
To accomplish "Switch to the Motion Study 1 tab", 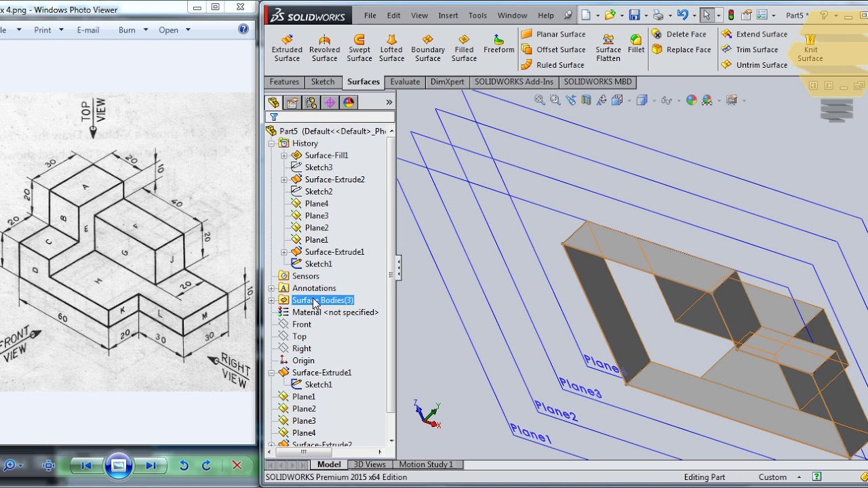I will coord(426,464).
